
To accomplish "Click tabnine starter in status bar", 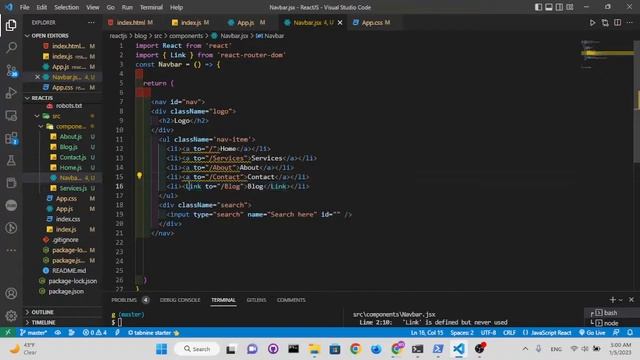I will click(x=154, y=333).
